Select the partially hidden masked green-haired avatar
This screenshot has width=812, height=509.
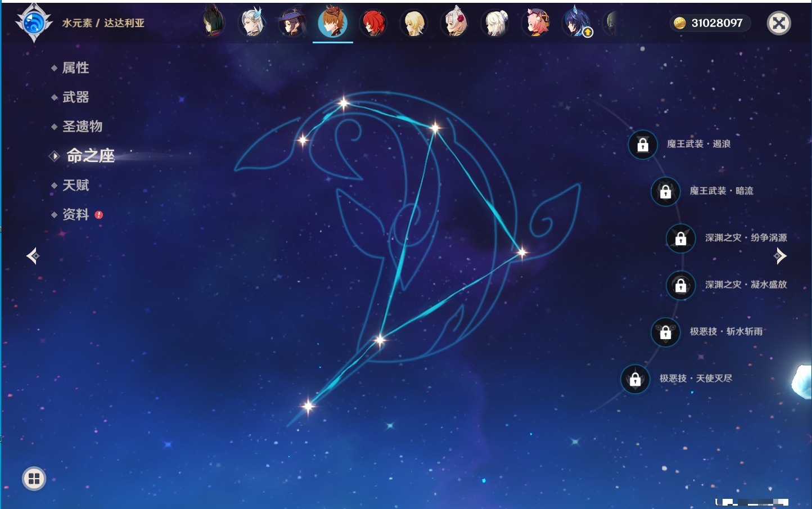[612, 23]
